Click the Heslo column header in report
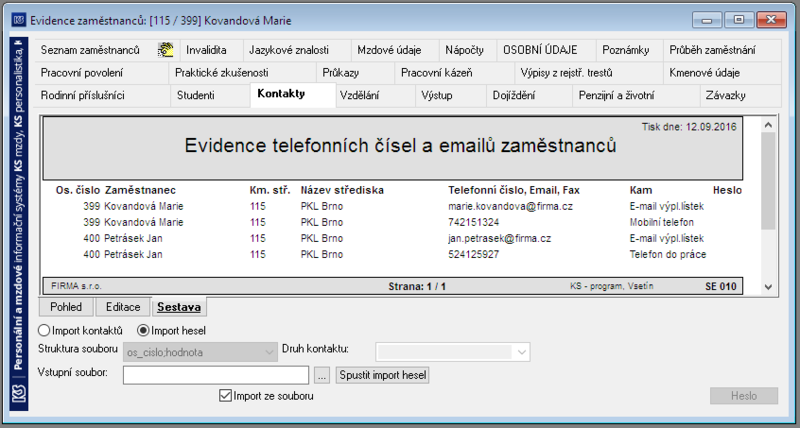The image size is (800, 428). click(x=727, y=190)
